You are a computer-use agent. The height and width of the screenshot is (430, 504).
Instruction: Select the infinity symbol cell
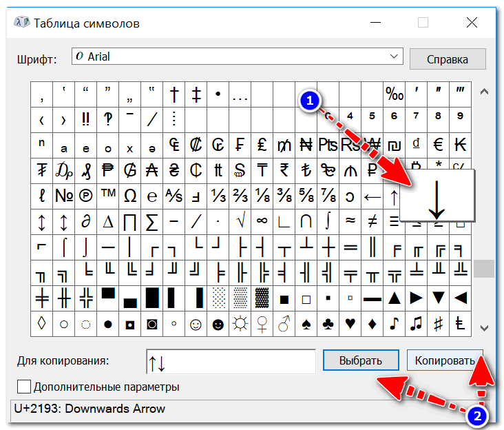pos(262,222)
